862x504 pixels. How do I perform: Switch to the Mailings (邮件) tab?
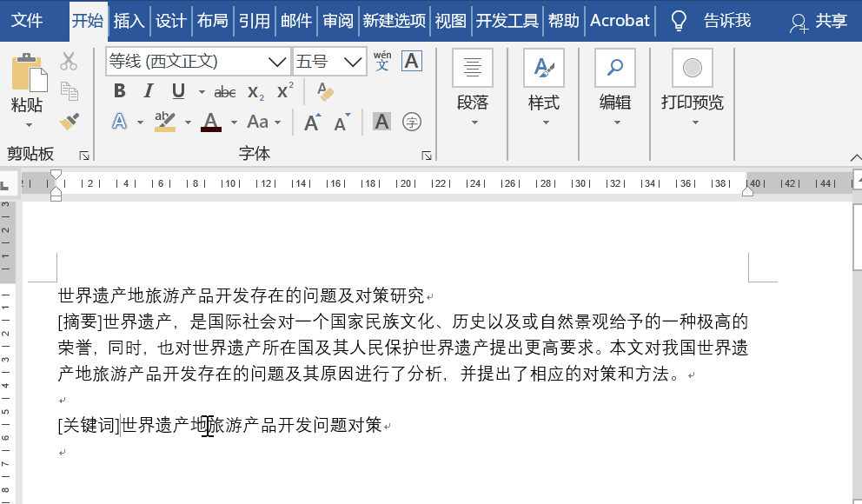point(295,20)
